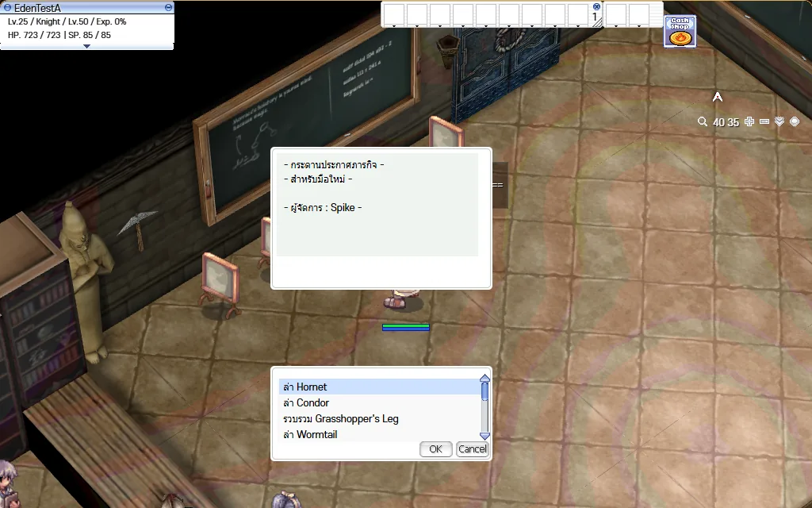812x508 pixels.
Task: Choose รวบรวม Grasshopper's Leg option
Action: click(380, 419)
